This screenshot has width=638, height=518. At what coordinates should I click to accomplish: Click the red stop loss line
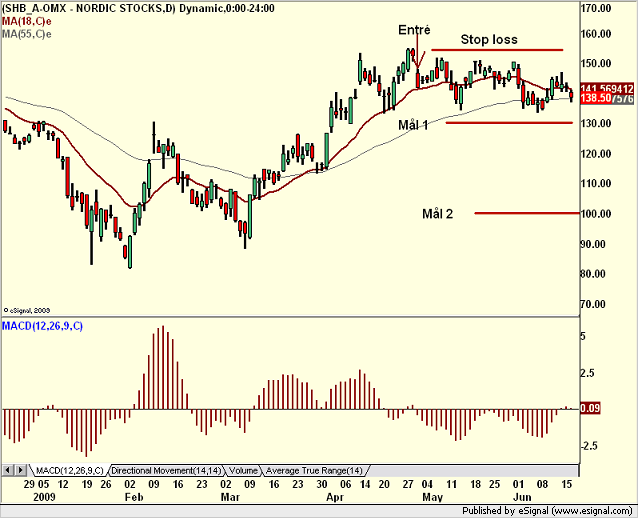(497, 50)
